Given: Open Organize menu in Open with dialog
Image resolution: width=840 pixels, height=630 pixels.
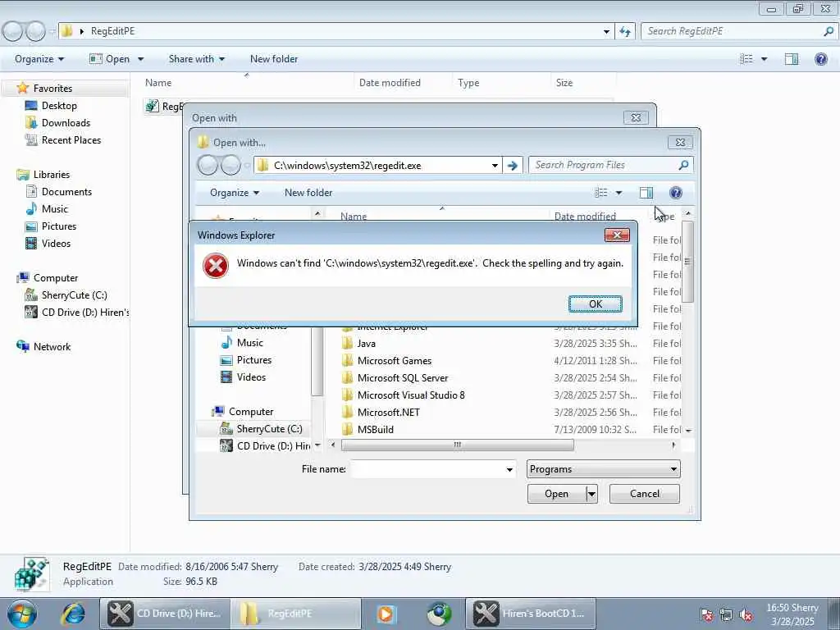Looking at the screenshot, I should coord(235,192).
